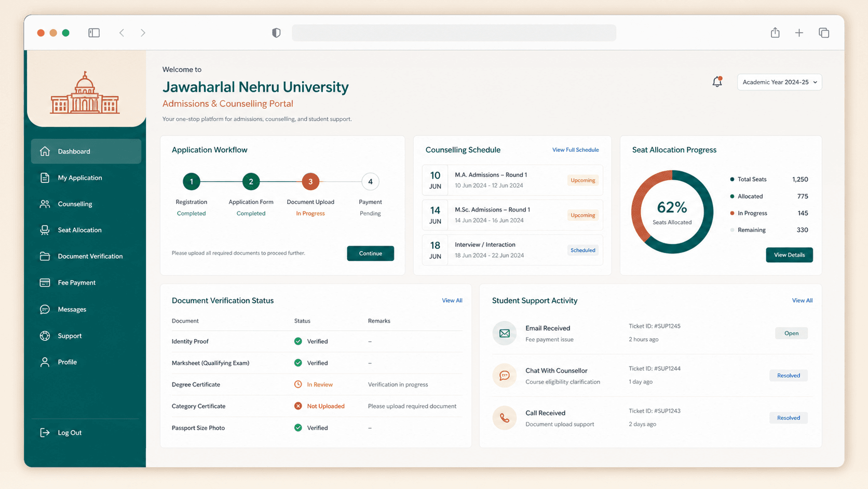Viewport: 868px width, 489px height.
Task: Click the Allocated legend color dot
Action: [732, 196]
